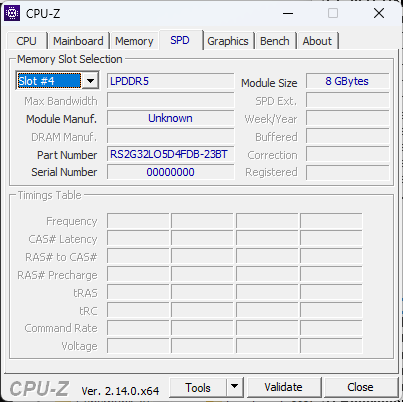
Task: Open the Tools dropdown arrow
Action: click(235, 387)
